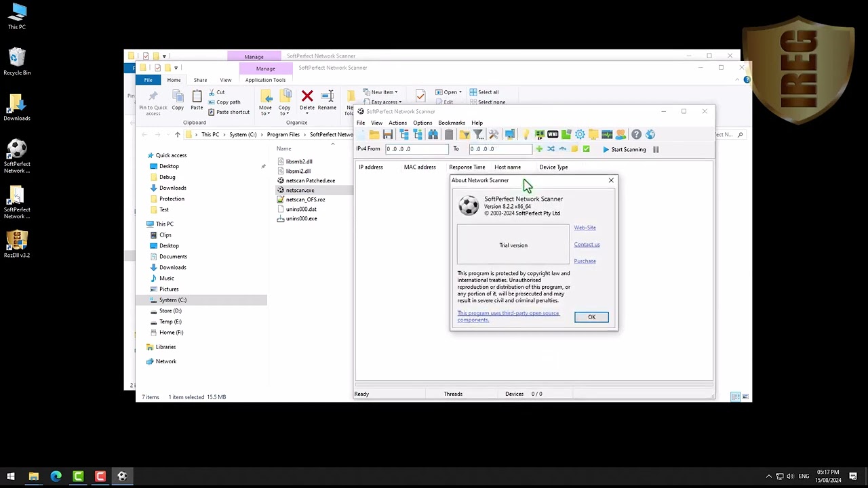Click the yellow shared folder icon near gear
The height and width of the screenshot is (488, 868).
593,134
